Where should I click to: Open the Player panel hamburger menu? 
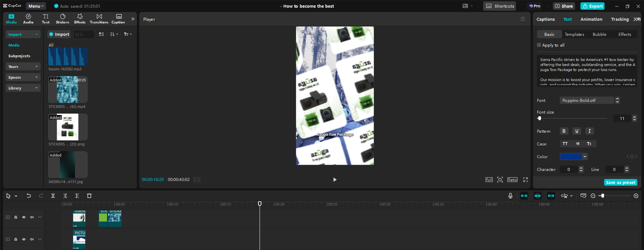coord(522,19)
